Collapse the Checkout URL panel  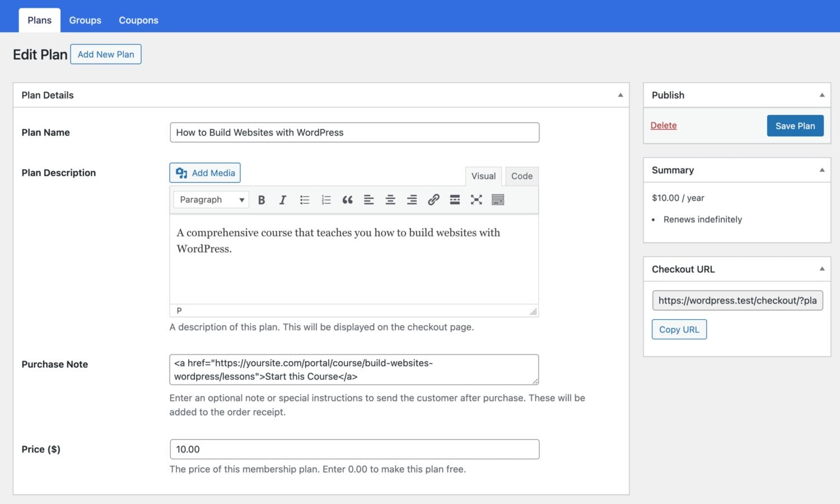tap(822, 269)
